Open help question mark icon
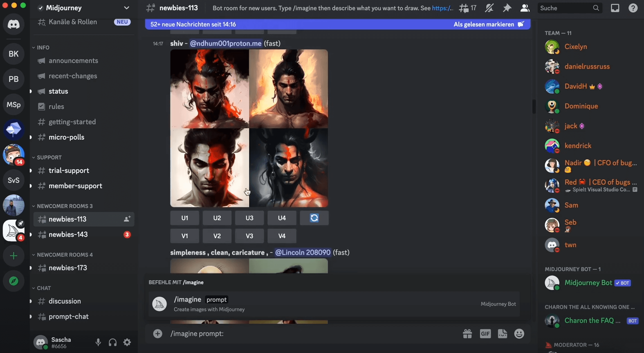 click(633, 8)
